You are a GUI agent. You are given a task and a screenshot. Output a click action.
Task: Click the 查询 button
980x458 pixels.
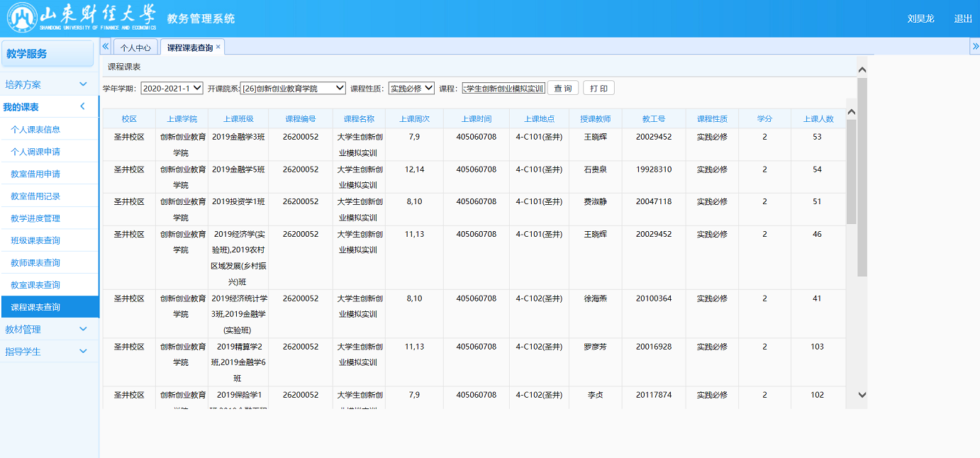(563, 89)
